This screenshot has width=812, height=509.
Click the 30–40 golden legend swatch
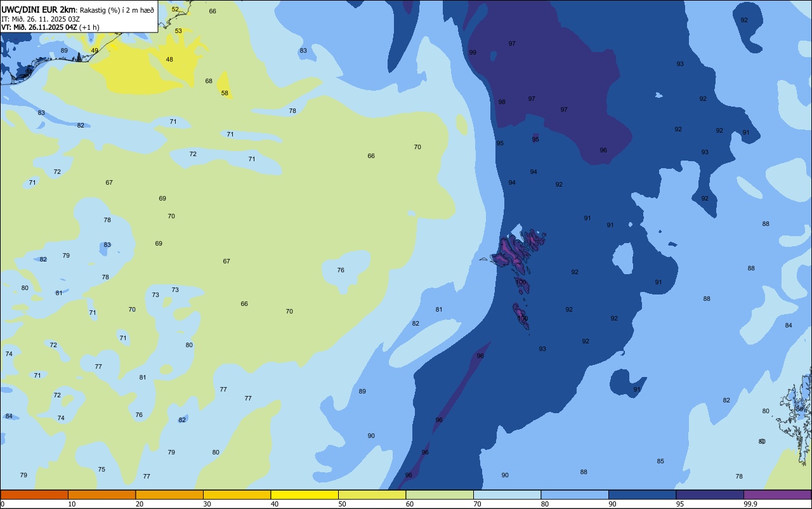tap(237, 494)
